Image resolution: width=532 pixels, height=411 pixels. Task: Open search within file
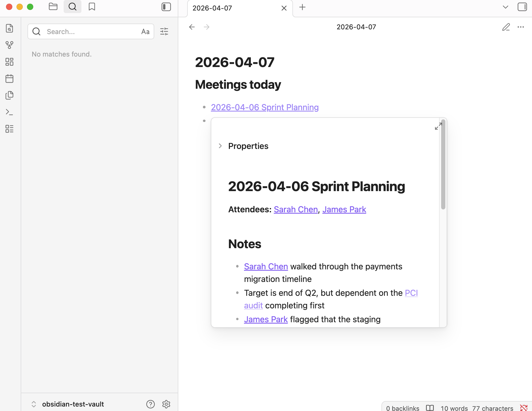pyautogui.click(x=9, y=29)
